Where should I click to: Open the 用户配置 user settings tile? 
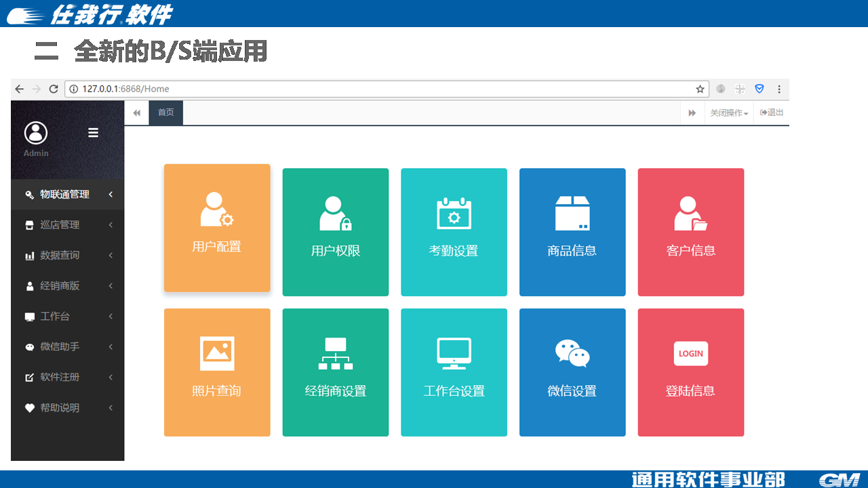click(x=217, y=228)
